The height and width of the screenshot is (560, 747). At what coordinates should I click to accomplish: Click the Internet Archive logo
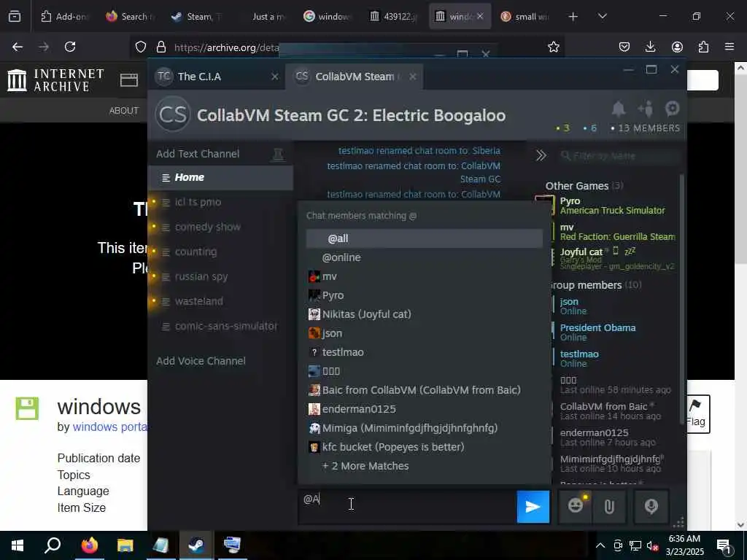56,79
